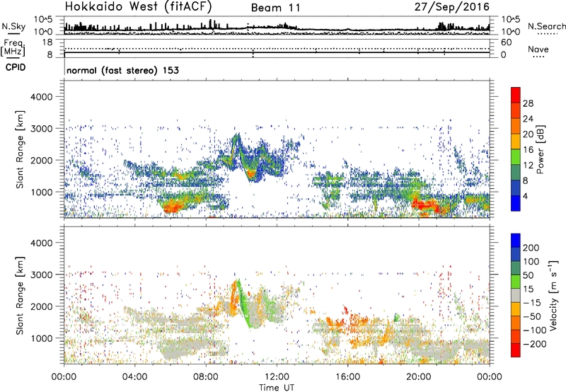Click '2000' on velocity panel range axis

click(x=42, y=306)
